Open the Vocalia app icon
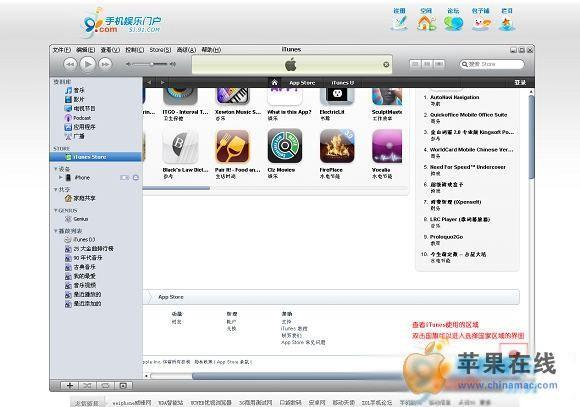This screenshot has width=580, height=407. (387, 147)
